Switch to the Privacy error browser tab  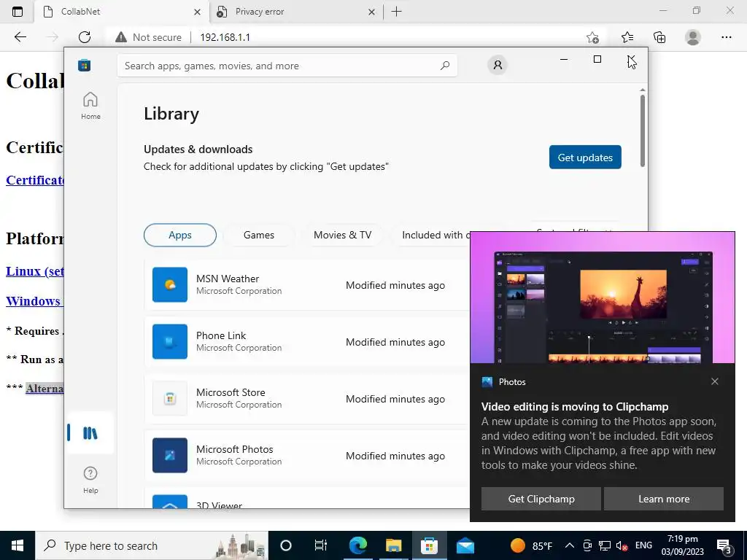coord(296,12)
